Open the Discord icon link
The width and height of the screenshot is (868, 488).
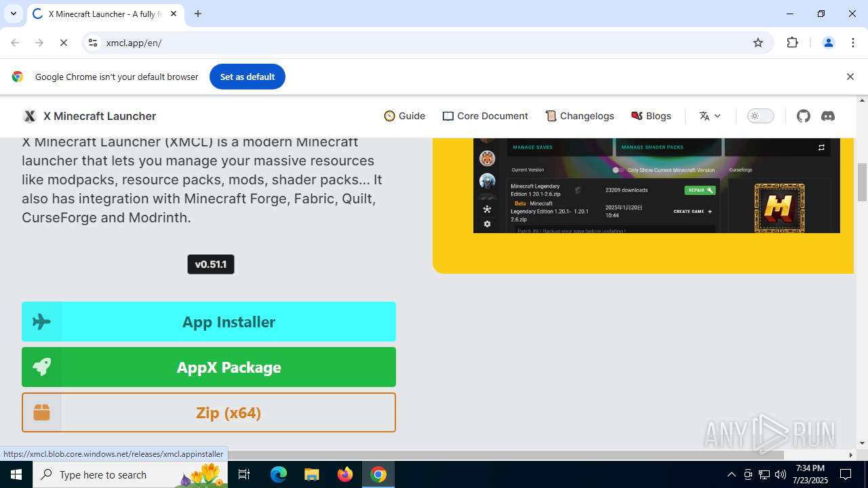point(828,116)
